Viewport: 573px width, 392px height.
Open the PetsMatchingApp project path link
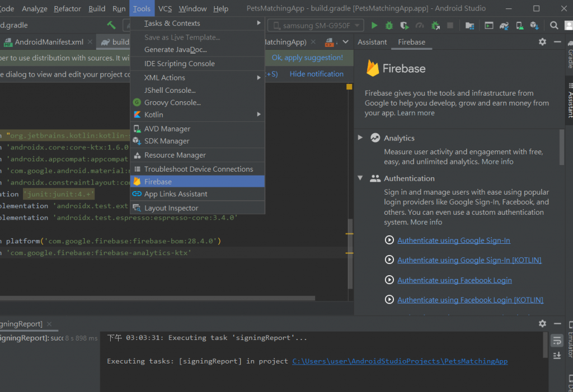[400, 361]
